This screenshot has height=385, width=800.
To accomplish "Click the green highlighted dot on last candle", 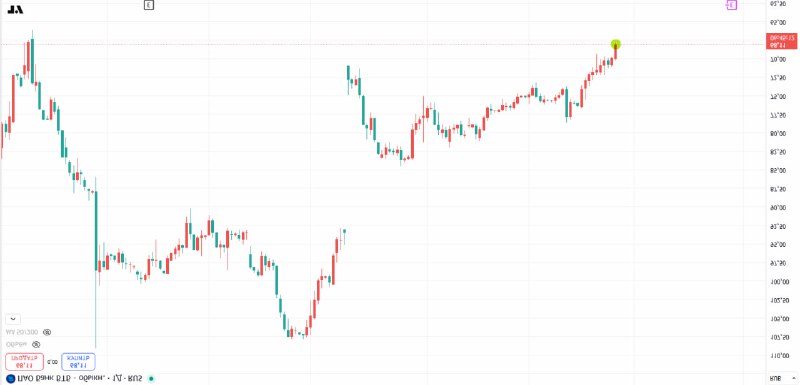I will tap(616, 44).
